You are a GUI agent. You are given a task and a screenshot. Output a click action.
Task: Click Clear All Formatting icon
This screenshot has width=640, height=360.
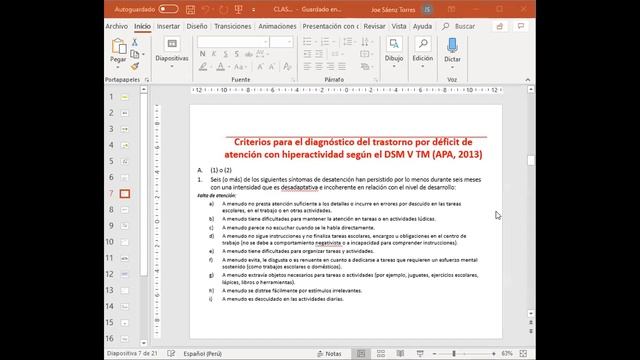[x=287, y=67]
